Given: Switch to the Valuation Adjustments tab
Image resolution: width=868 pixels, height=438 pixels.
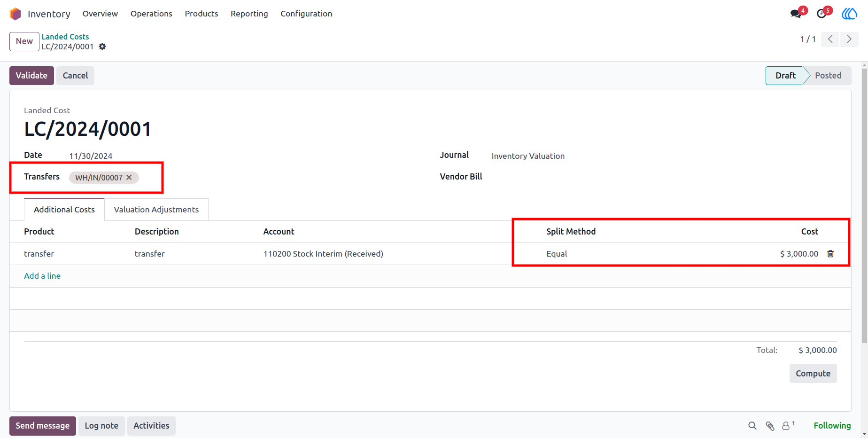Looking at the screenshot, I should coord(156,210).
